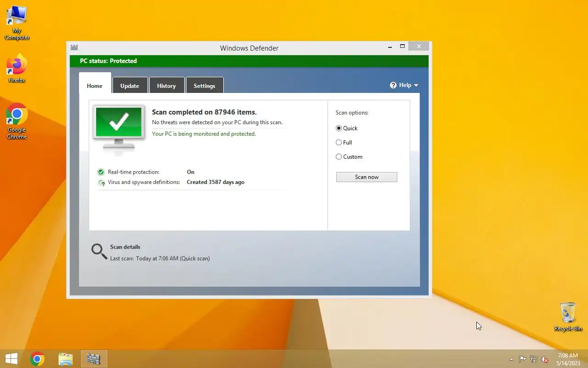Click the real-time protection green check icon

click(x=101, y=172)
